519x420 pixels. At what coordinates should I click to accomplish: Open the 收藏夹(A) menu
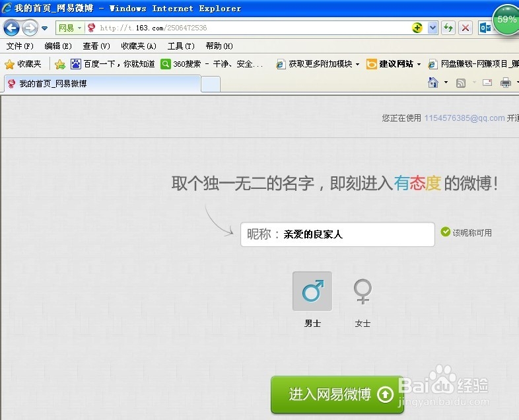139,46
